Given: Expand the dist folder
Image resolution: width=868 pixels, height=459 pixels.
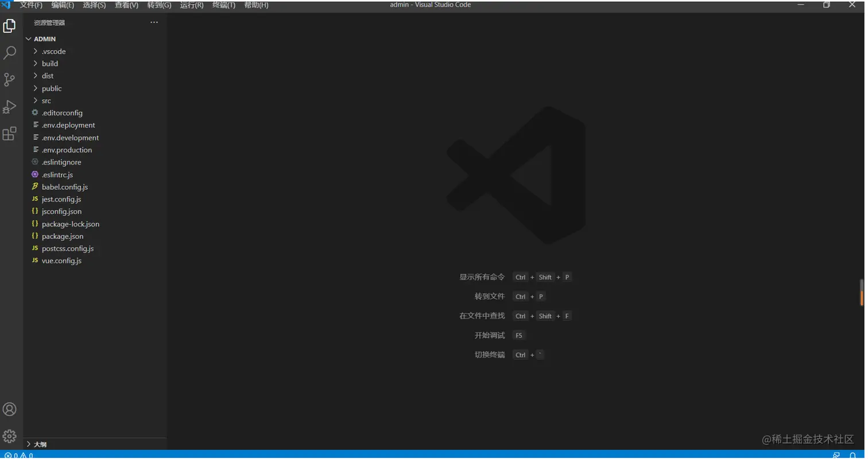Looking at the screenshot, I should [x=95, y=76].
